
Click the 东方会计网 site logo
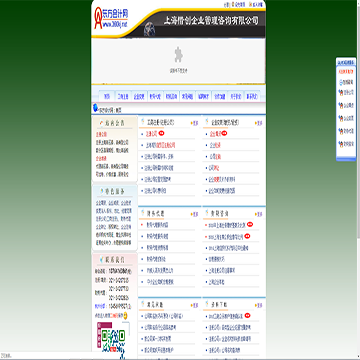coord(110,18)
